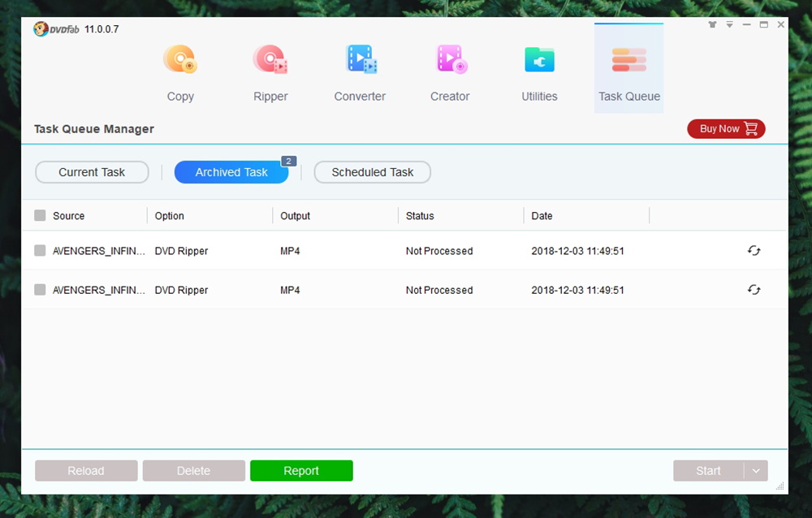Click the second row's 2018-12-03 11:49:51 date

point(577,290)
